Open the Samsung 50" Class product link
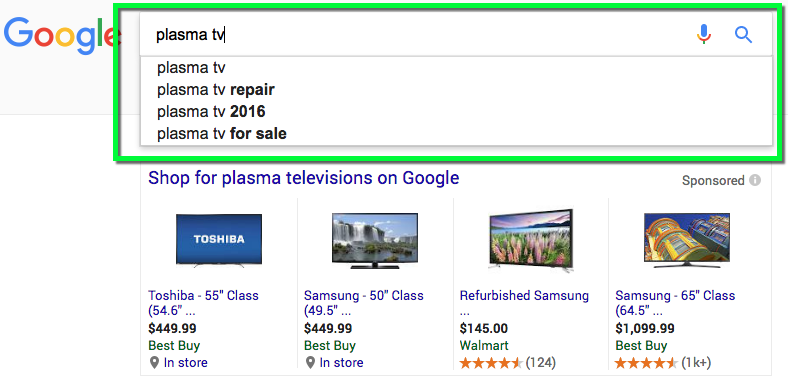Image resolution: width=788 pixels, height=389 pixels. click(x=363, y=303)
